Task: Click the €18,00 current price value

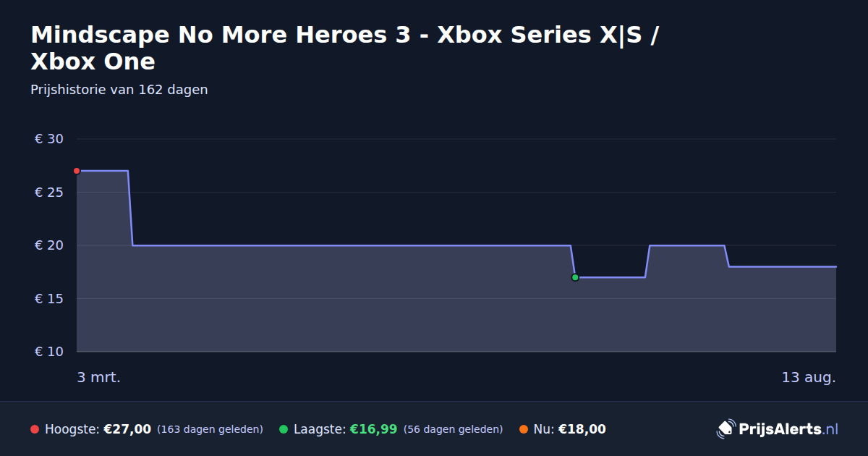Action: [x=582, y=429]
